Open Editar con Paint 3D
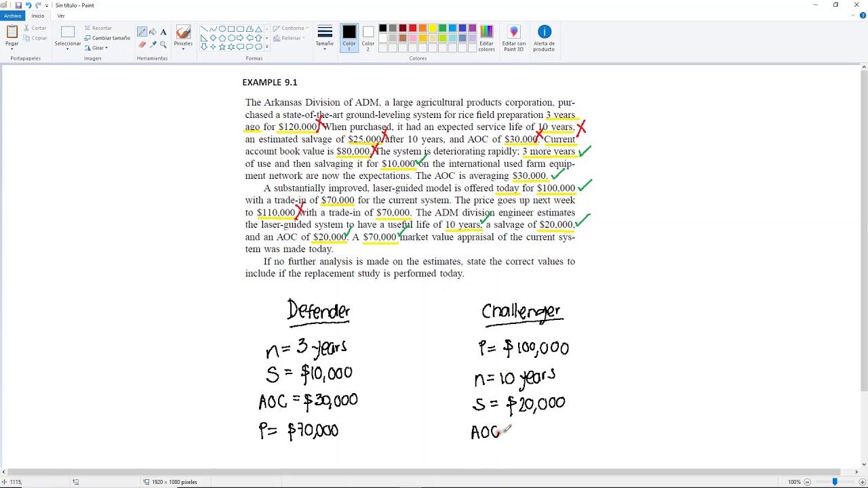Image resolution: width=868 pixels, height=488 pixels. (x=514, y=38)
